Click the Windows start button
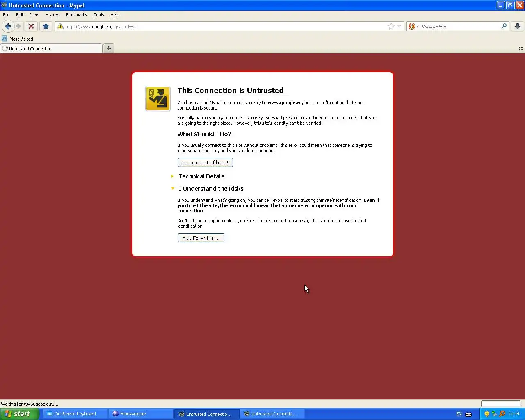 pyautogui.click(x=19, y=414)
